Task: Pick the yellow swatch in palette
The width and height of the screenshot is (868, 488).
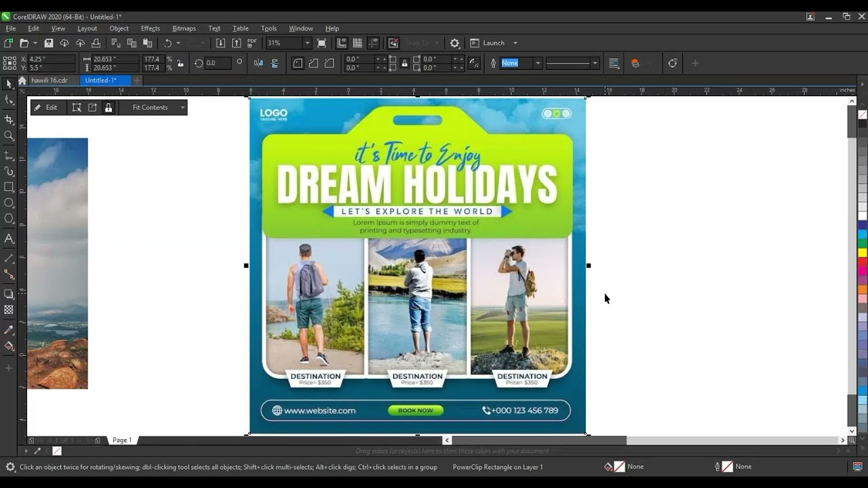Action: [862, 253]
